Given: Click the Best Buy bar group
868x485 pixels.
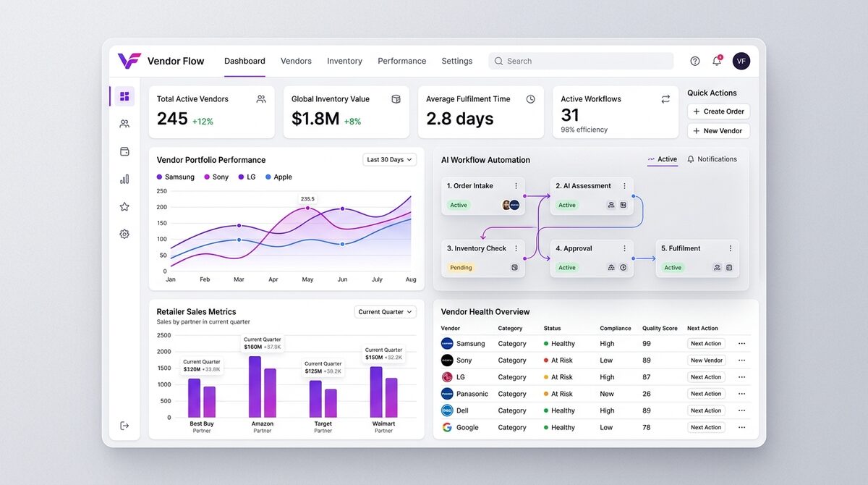Looking at the screenshot, I should click(202, 397).
